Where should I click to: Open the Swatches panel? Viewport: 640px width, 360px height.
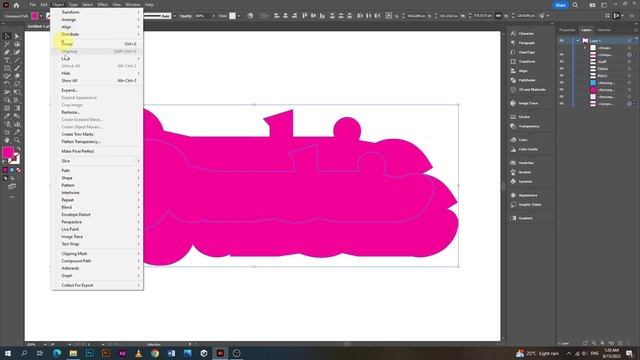tap(522, 163)
